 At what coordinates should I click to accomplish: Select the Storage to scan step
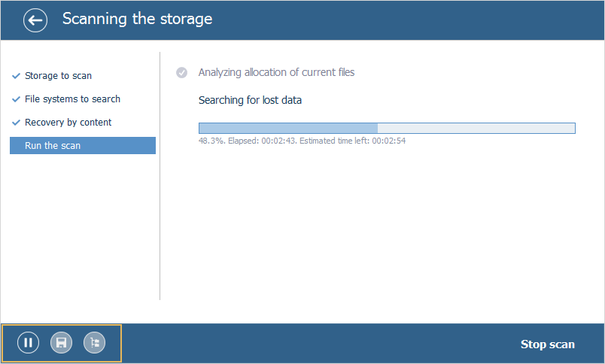click(59, 76)
